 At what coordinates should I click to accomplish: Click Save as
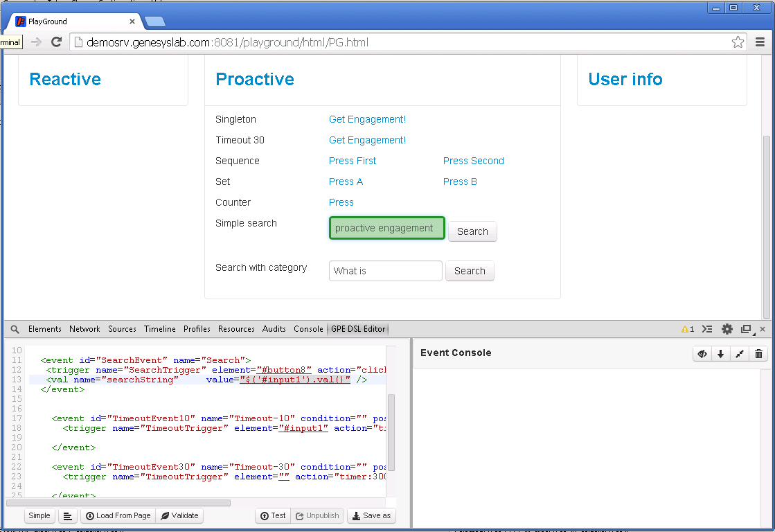[371, 515]
